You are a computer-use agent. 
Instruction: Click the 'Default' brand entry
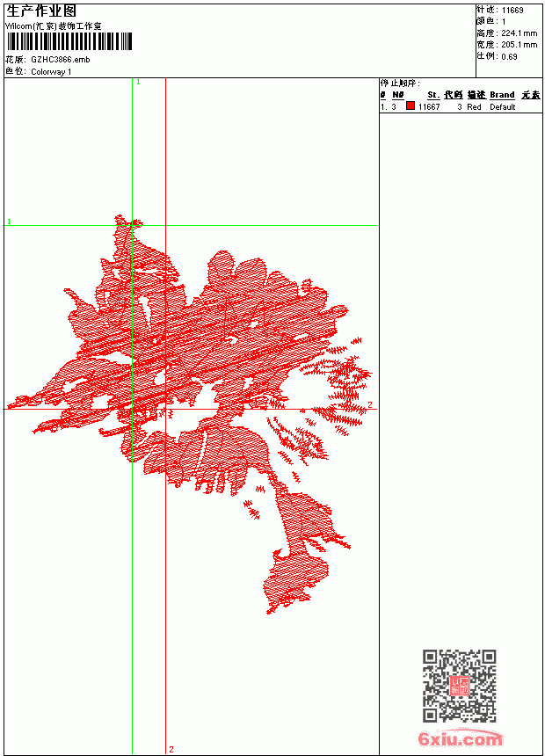pos(503,107)
